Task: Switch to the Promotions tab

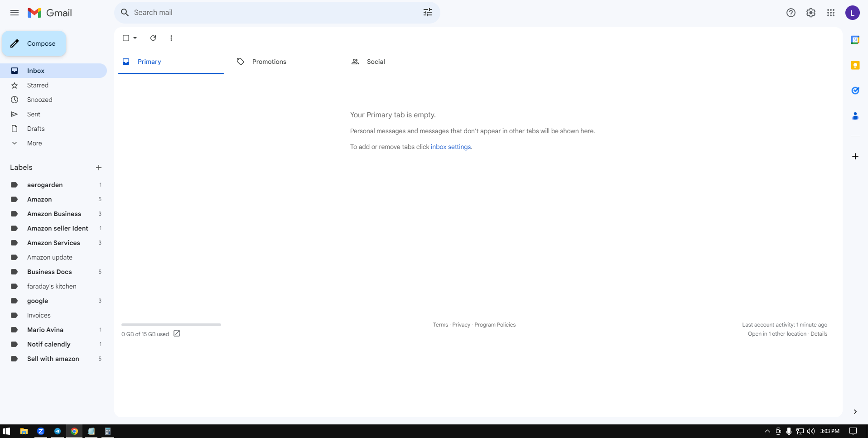Action: (x=285, y=62)
